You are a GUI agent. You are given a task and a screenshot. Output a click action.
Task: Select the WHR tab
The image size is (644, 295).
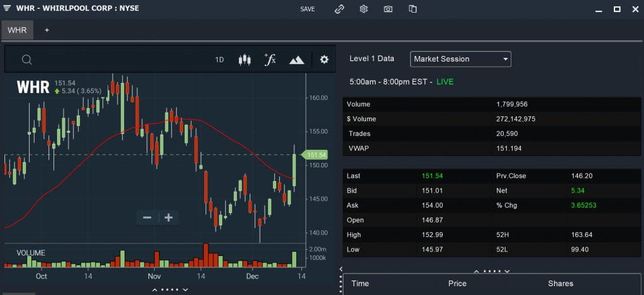[x=17, y=30]
